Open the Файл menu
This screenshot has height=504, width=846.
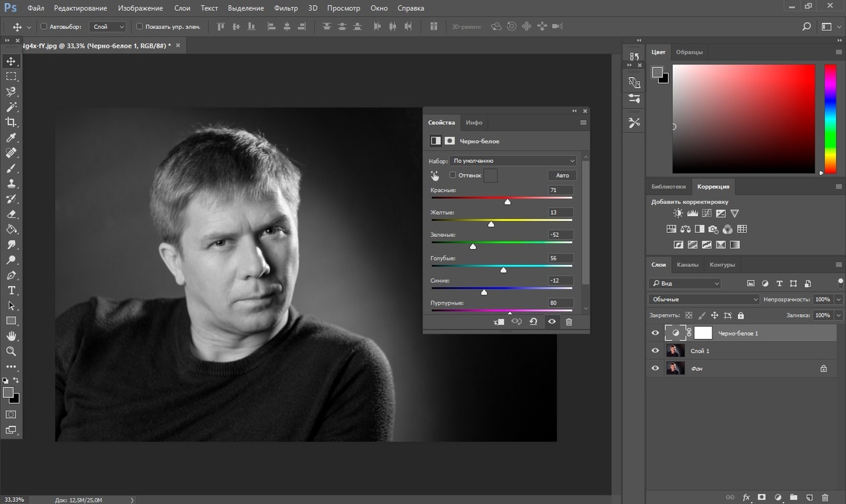click(x=36, y=8)
